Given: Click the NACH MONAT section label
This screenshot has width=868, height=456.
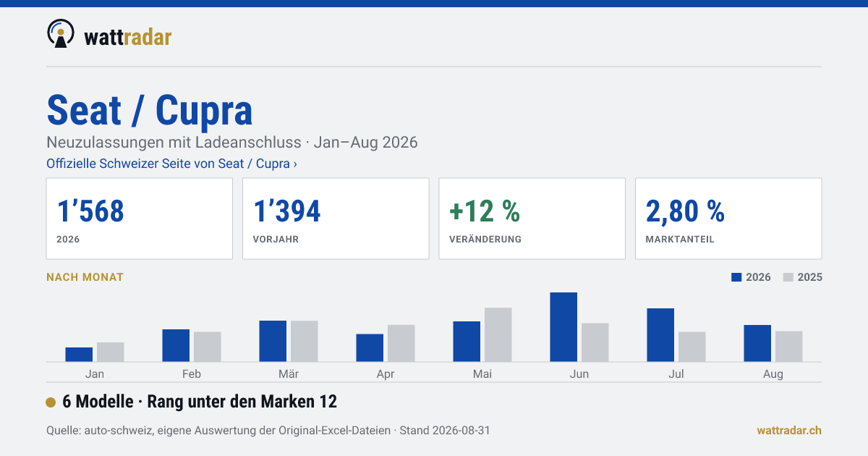Looking at the screenshot, I should tap(85, 277).
